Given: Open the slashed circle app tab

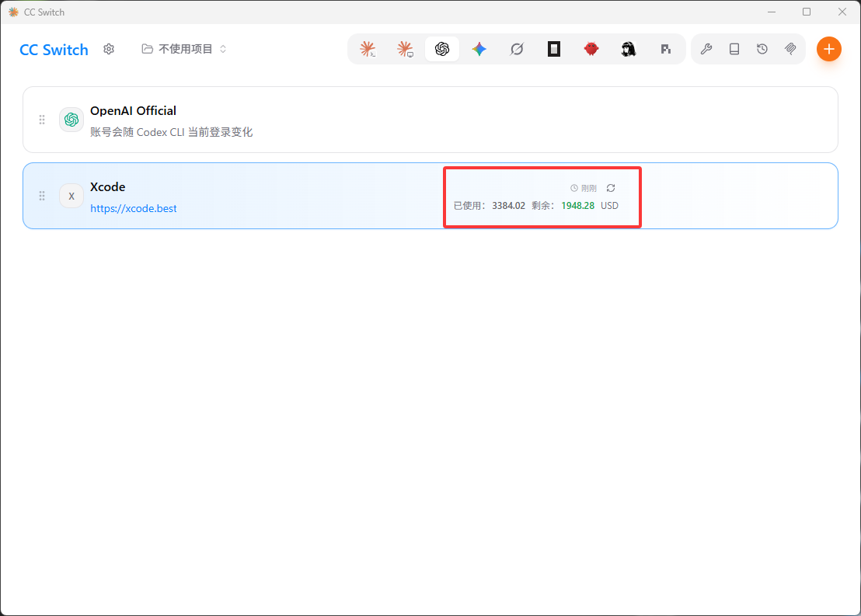Looking at the screenshot, I should point(517,50).
